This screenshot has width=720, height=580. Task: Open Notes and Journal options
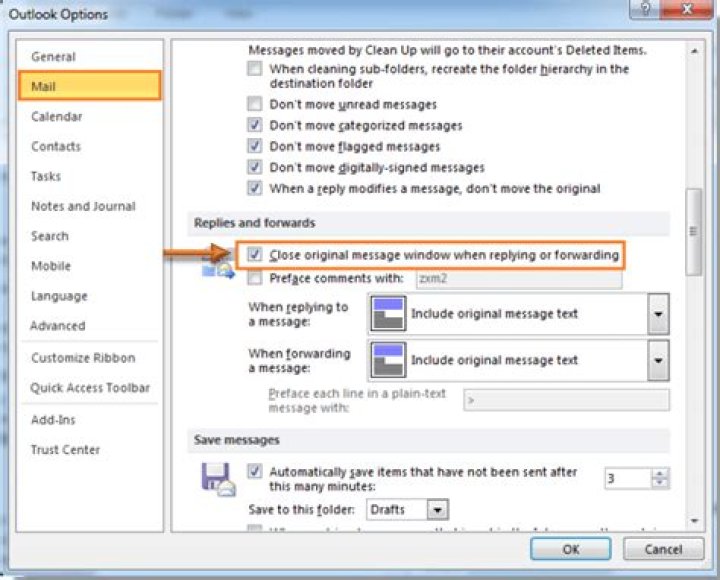point(83,206)
